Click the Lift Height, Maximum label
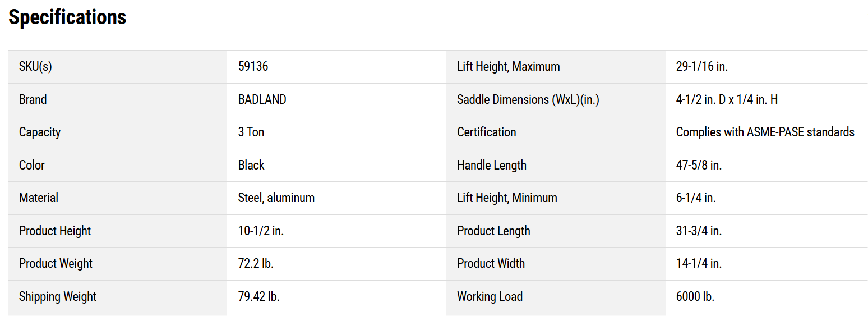 (508, 66)
